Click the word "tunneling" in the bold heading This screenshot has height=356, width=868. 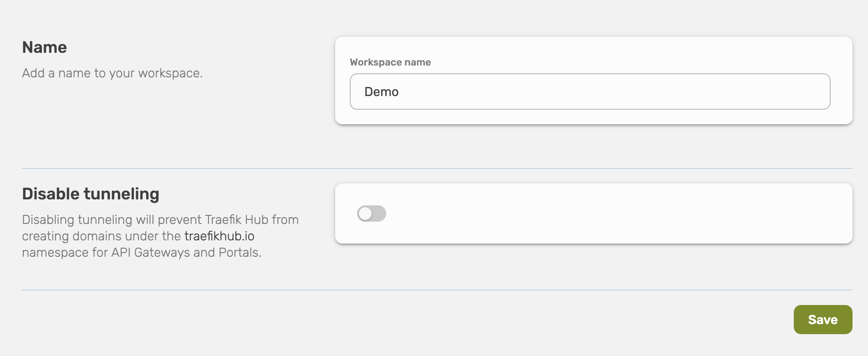pos(122,194)
